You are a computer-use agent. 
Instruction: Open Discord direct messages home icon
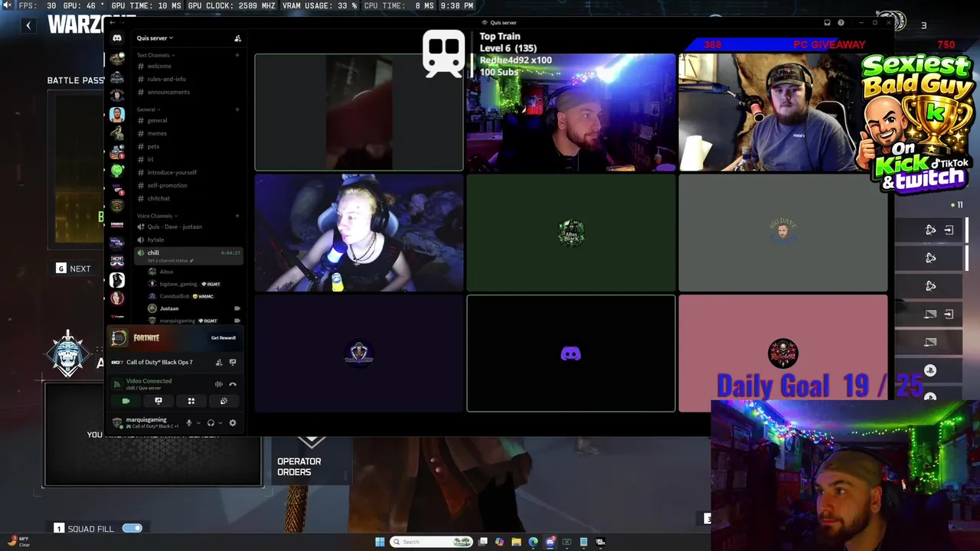click(117, 38)
